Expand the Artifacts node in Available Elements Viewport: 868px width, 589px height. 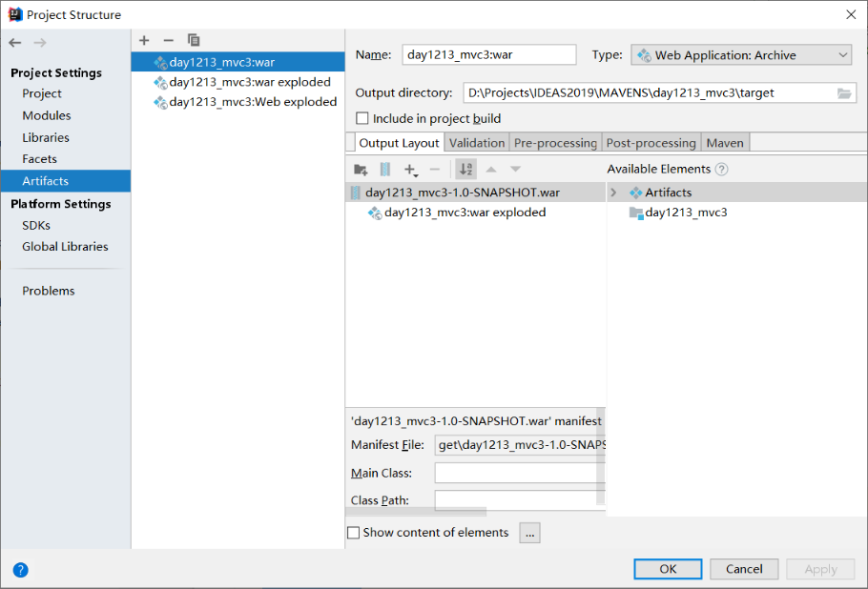point(613,193)
